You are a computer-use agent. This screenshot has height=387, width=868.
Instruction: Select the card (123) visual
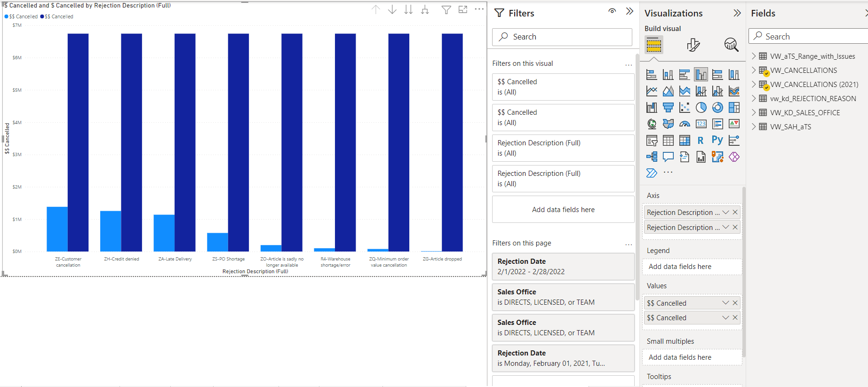701,124
